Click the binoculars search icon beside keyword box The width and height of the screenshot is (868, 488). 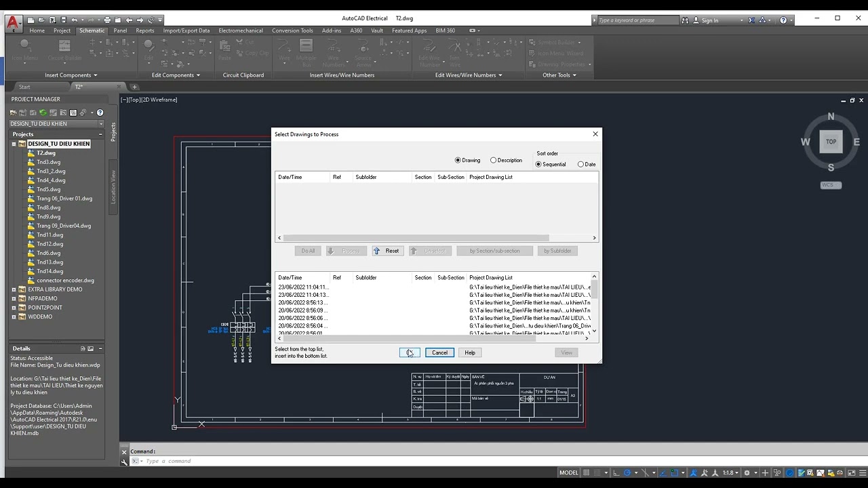tap(685, 20)
